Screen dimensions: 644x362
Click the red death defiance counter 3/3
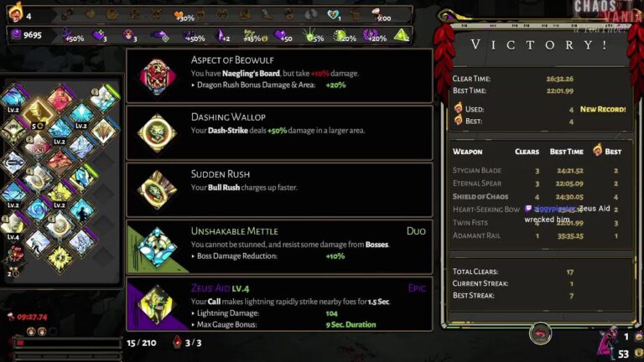point(189,343)
